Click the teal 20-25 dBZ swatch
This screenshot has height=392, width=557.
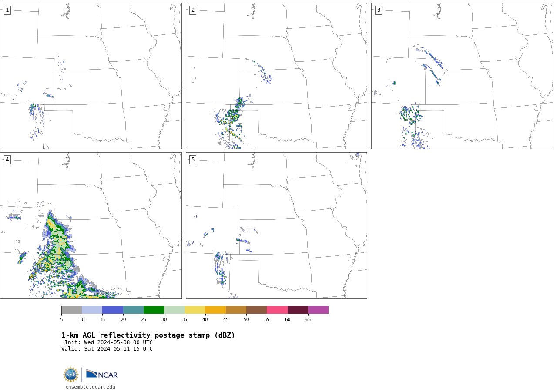coord(133,310)
